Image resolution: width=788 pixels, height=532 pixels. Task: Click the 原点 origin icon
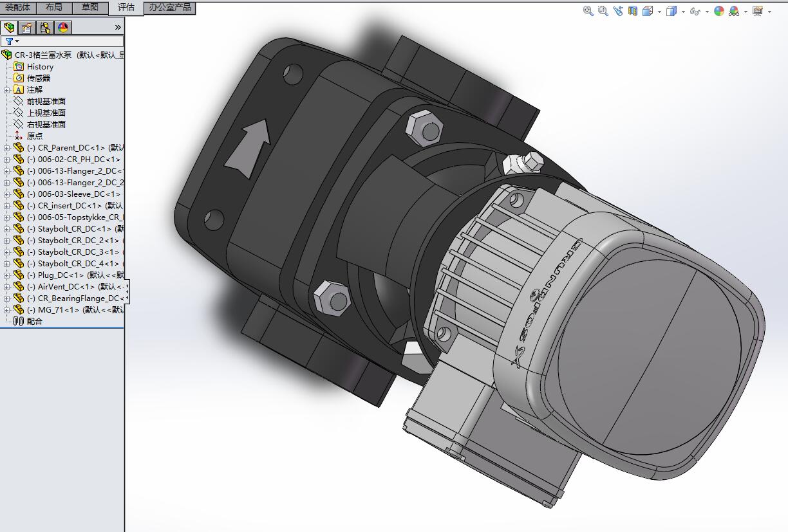tap(19, 136)
